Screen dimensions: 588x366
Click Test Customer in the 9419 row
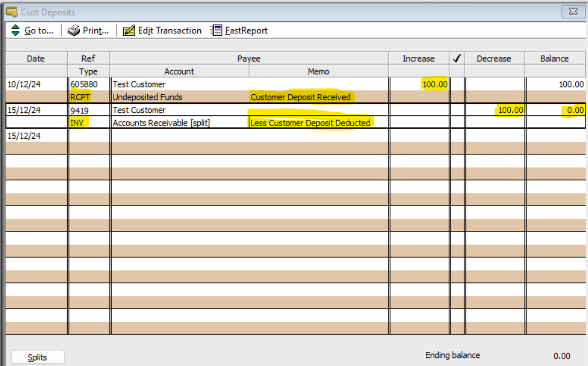coord(139,110)
